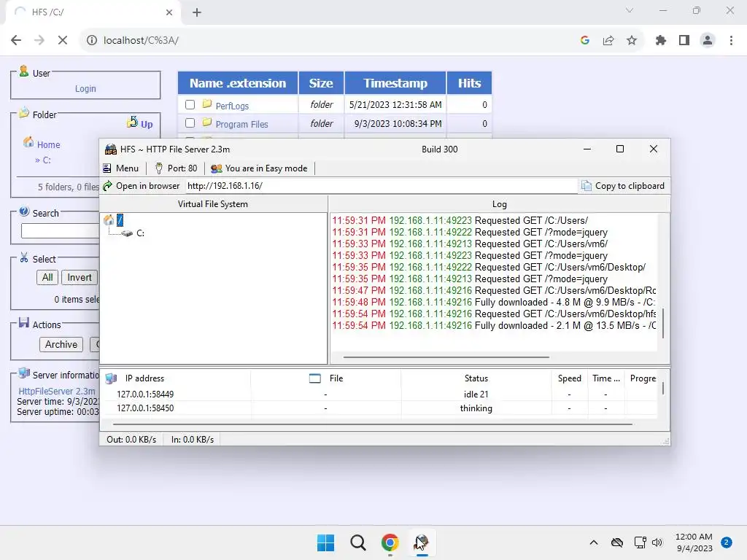Open the notification badge near the clock

point(727,542)
